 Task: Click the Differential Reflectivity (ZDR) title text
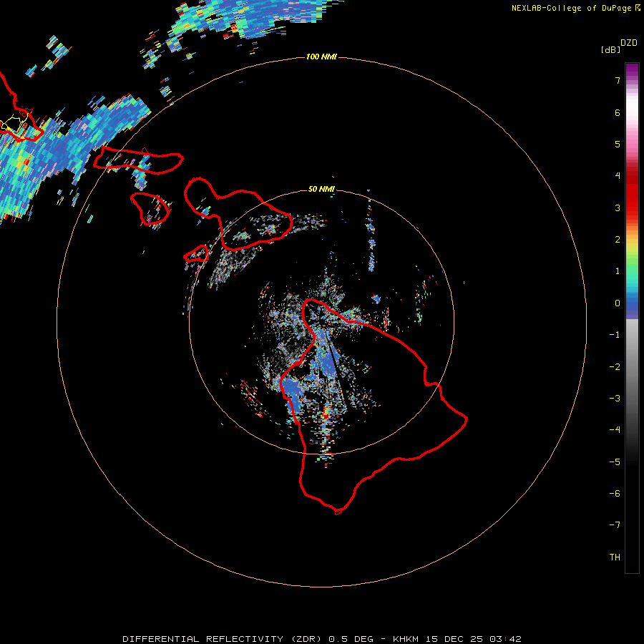pyautogui.click(x=223, y=639)
